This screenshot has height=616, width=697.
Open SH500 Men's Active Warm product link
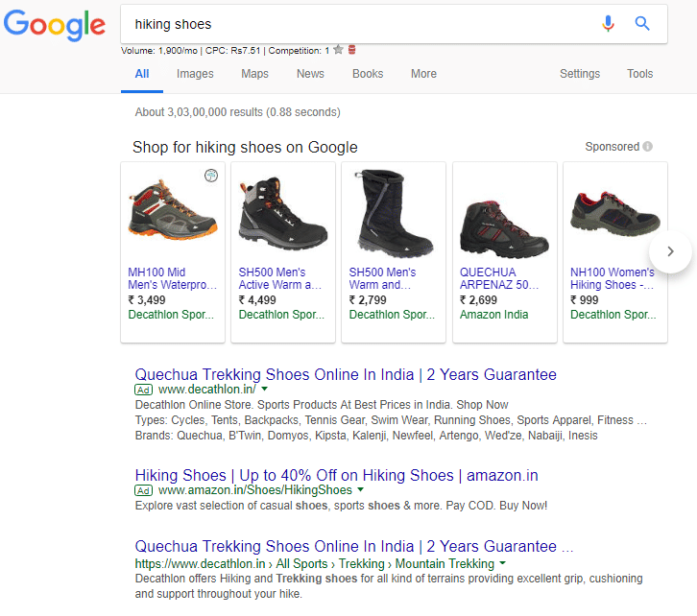click(x=280, y=278)
